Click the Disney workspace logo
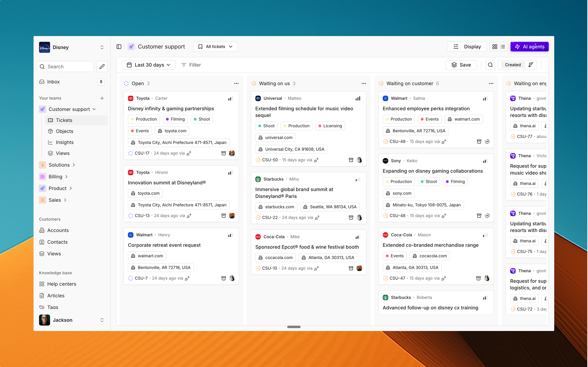 point(45,47)
